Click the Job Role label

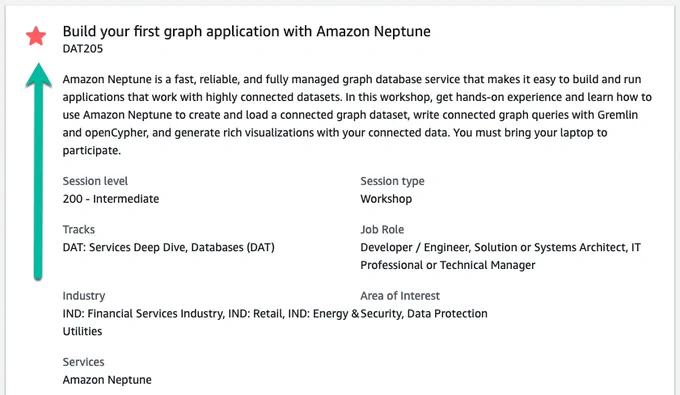382,229
